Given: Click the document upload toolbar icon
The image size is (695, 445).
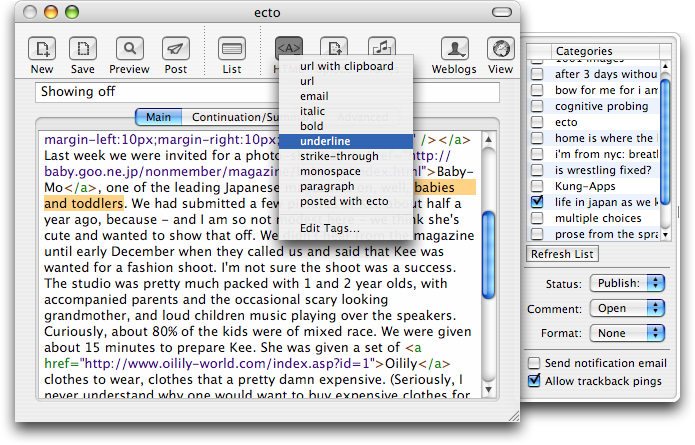Looking at the screenshot, I should [334, 46].
